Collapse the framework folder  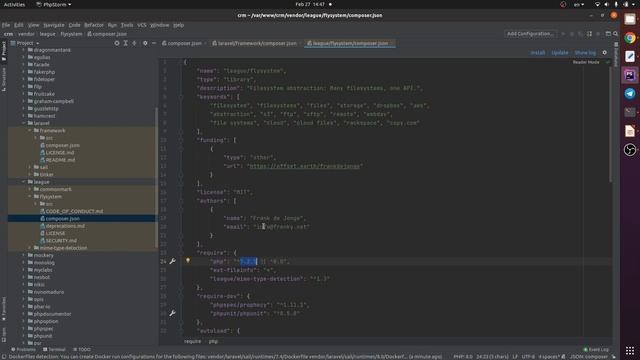30,131
